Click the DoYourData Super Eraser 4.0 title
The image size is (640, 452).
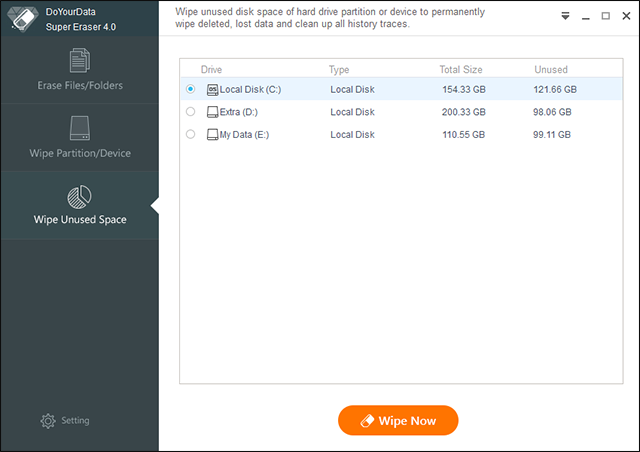(x=81, y=19)
